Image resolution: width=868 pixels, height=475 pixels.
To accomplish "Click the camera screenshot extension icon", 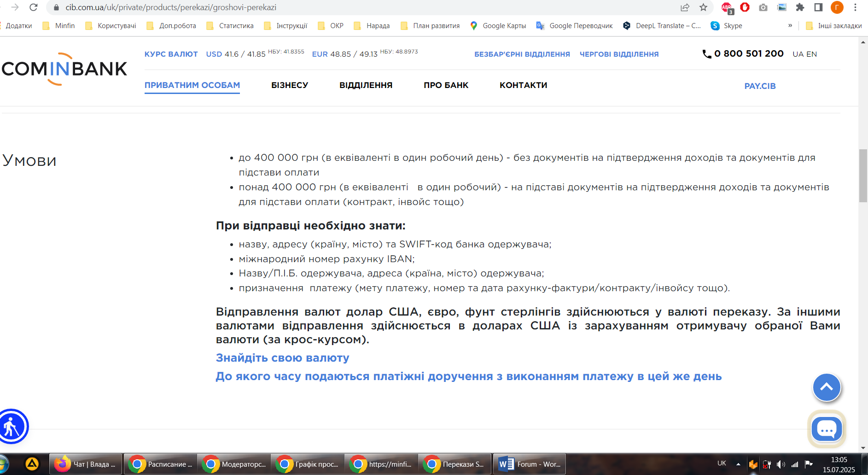I will click(x=763, y=7).
